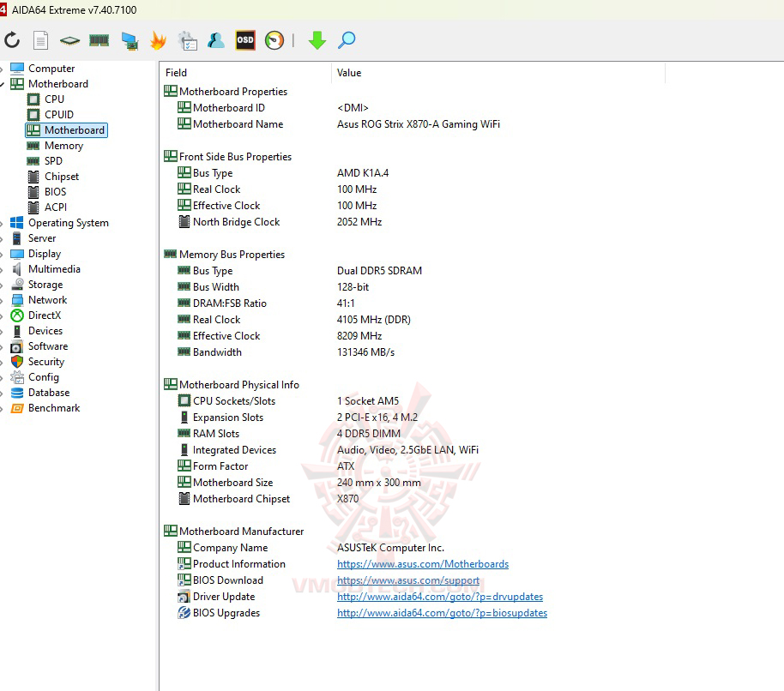Expand the Software tree node
The height and width of the screenshot is (691, 784).
[x=2, y=346]
